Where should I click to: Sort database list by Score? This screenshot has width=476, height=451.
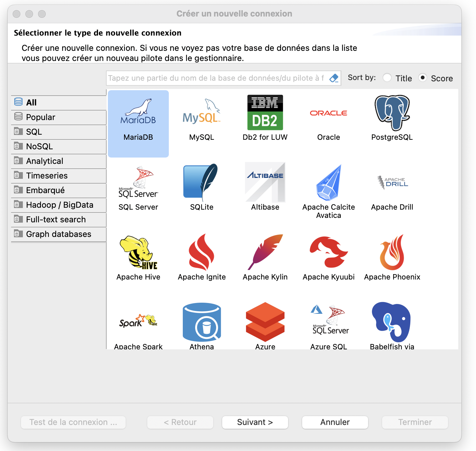[x=422, y=78]
